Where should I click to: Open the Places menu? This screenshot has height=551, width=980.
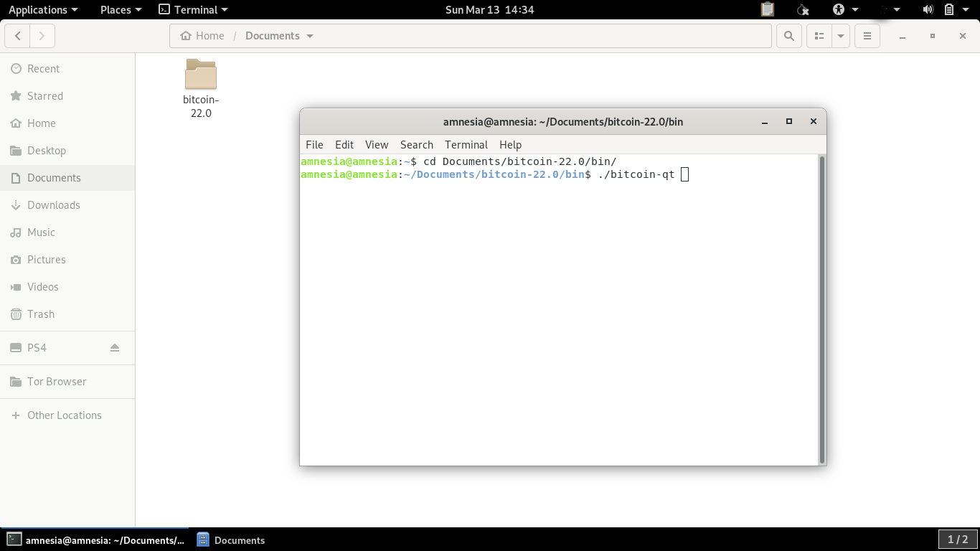point(121,9)
